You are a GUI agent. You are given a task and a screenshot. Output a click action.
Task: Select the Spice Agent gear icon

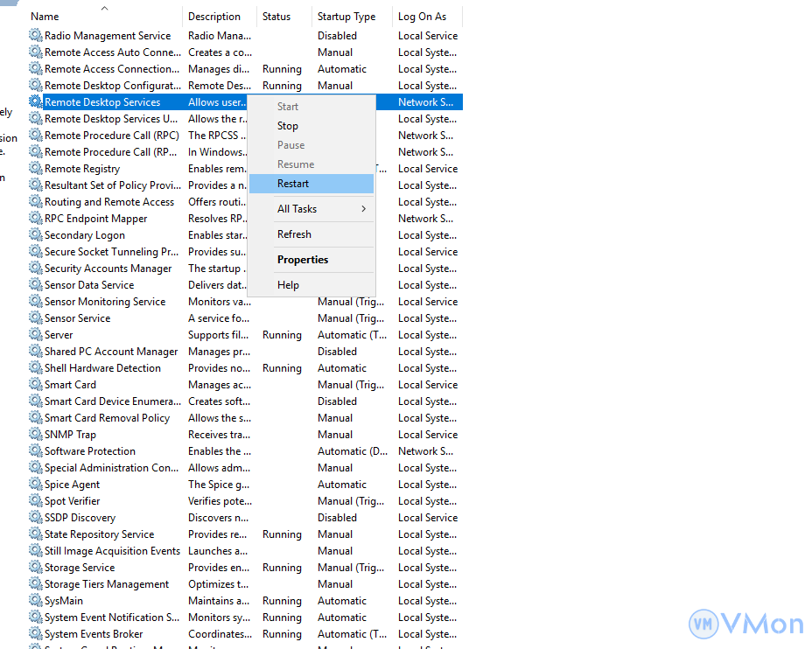35,485
